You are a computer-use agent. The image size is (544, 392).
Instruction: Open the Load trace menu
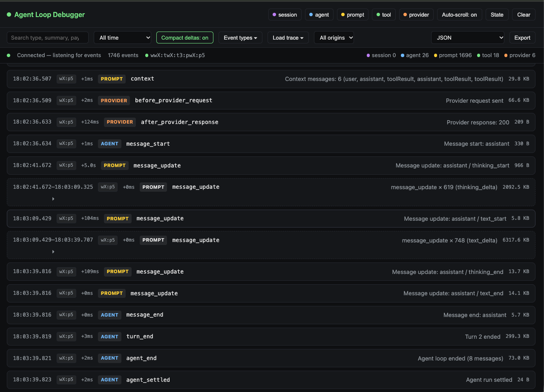tap(288, 37)
